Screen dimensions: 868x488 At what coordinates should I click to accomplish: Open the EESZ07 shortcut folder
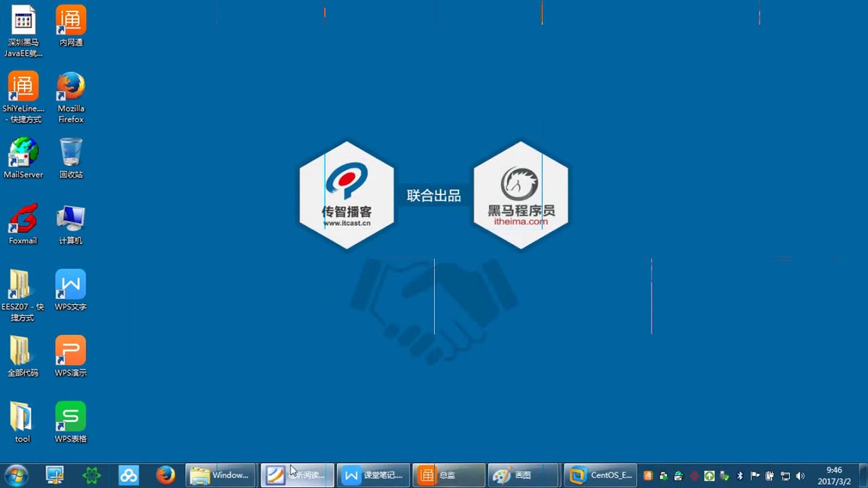22,296
